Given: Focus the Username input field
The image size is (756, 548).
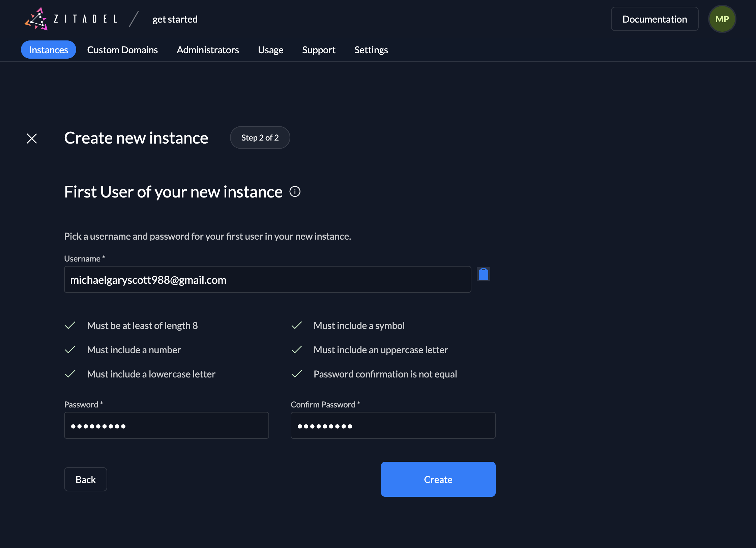Looking at the screenshot, I should (x=267, y=280).
